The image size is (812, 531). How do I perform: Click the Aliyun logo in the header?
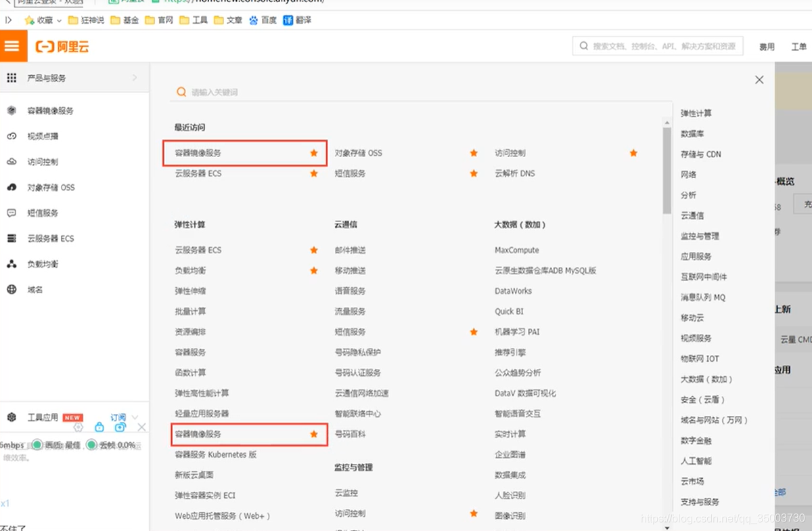pyautogui.click(x=62, y=47)
